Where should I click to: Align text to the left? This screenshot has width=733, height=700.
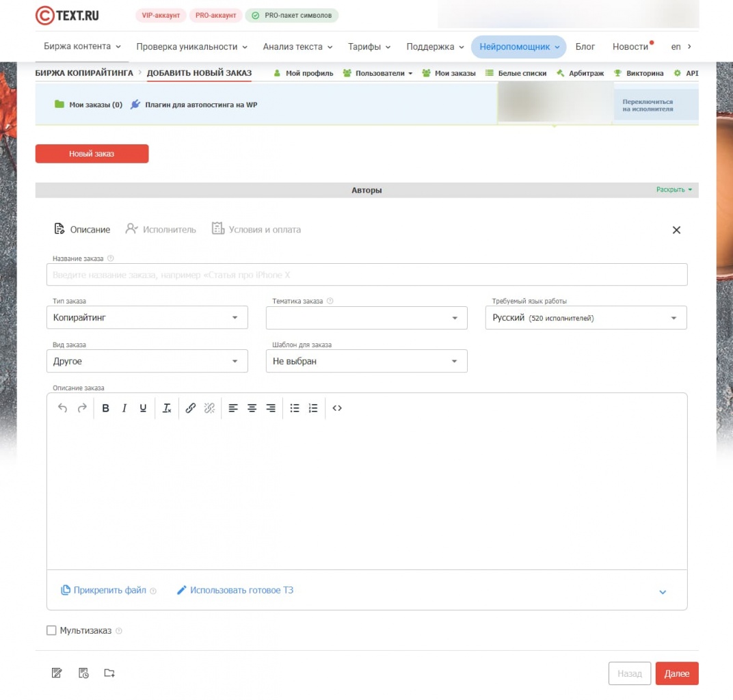pyautogui.click(x=232, y=408)
